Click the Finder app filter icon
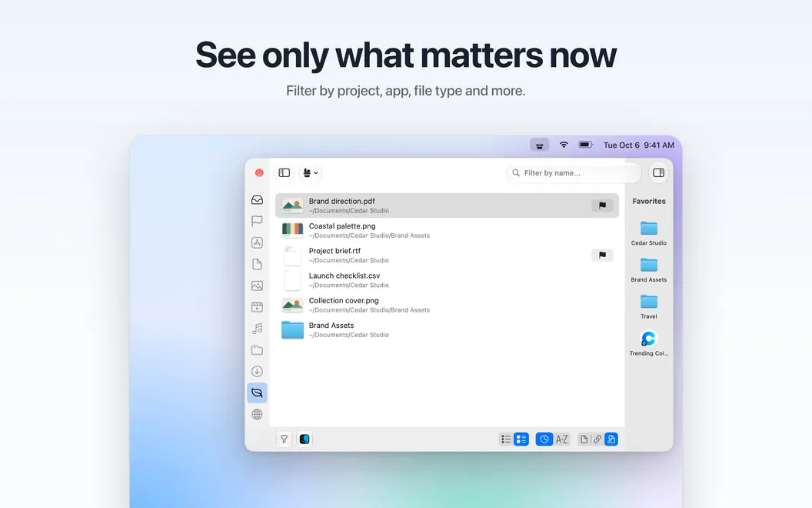Image resolution: width=812 pixels, height=508 pixels. coord(304,439)
